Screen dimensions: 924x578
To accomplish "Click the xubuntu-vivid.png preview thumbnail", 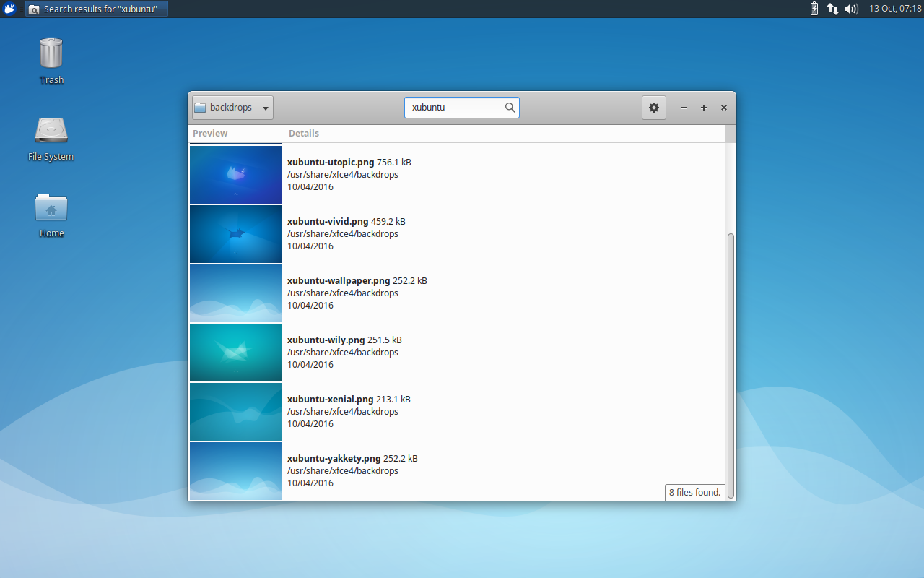I will click(235, 233).
